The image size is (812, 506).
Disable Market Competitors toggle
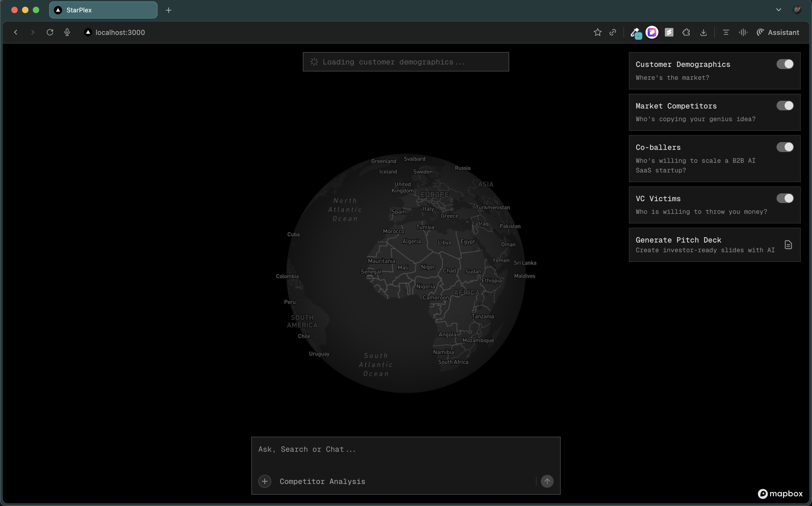click(x=785, y=106)
